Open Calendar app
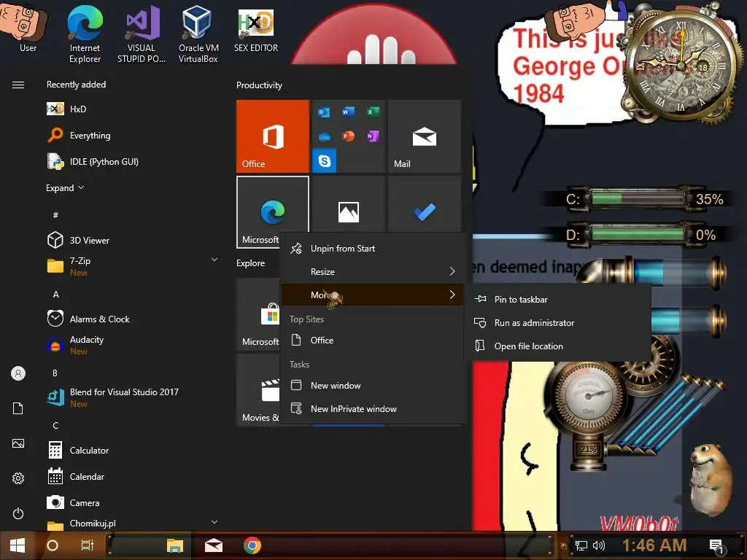This screenshot has width=747, height=560. (131, 476)
